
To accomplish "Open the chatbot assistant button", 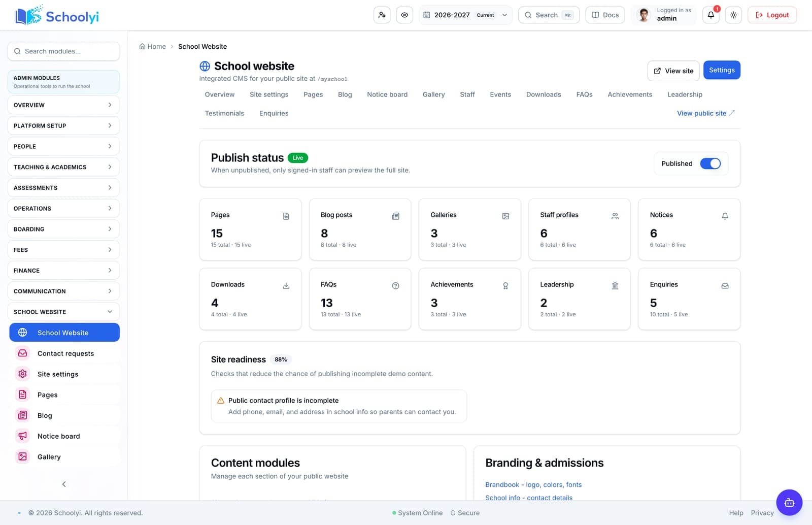I will [x=789, y=503].
